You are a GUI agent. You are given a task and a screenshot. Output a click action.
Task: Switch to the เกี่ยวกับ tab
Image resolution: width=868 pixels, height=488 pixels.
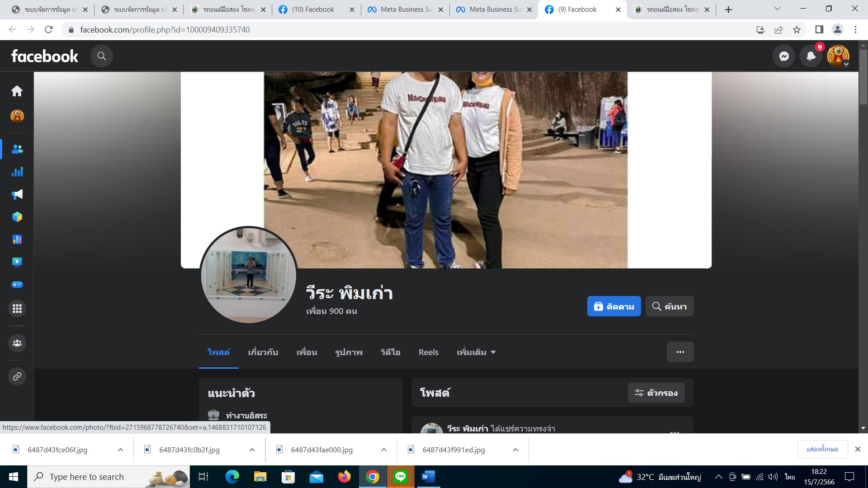coord(263,352)
